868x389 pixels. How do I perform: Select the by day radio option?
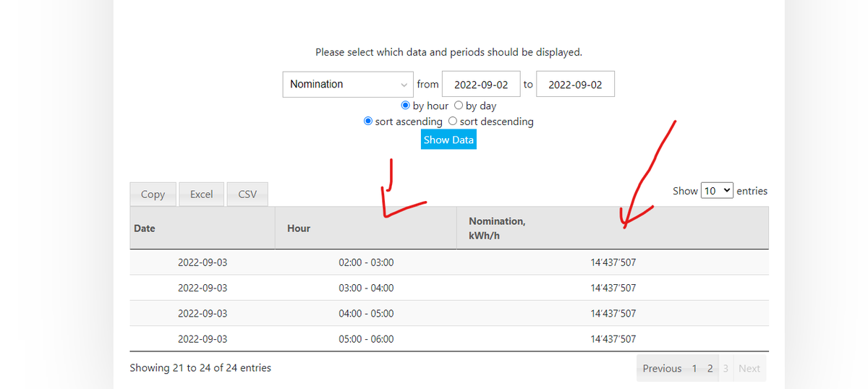coord(458,106)
